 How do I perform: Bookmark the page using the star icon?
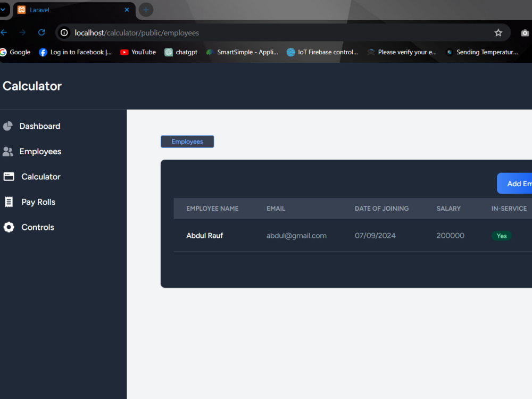coord(498,32)
